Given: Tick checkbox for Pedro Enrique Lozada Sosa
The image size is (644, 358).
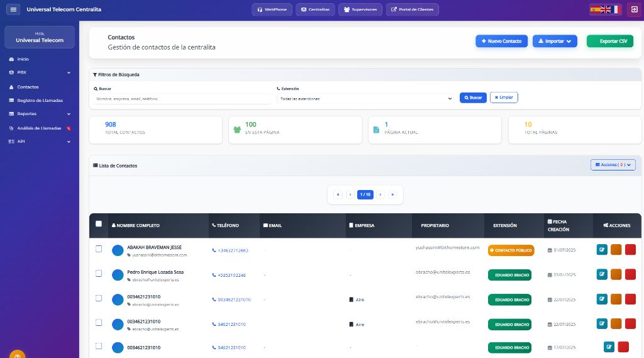Looking at the screenshot, I should (99, 274).
